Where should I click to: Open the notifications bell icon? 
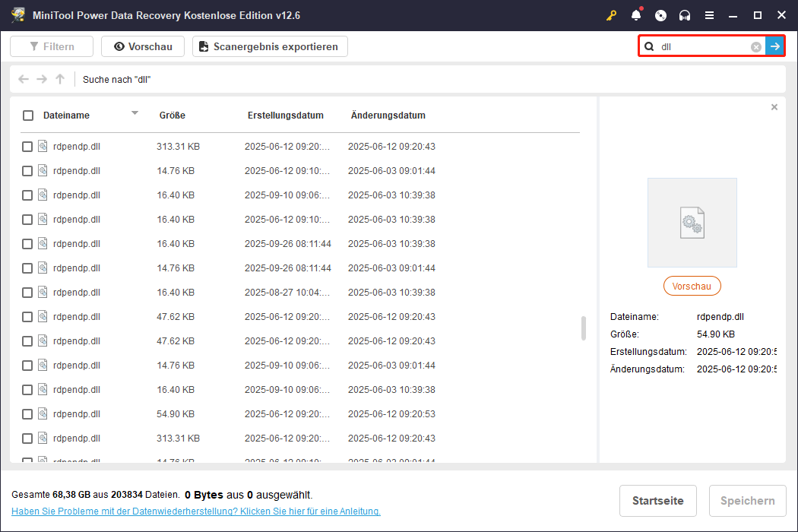click(636, 15)
